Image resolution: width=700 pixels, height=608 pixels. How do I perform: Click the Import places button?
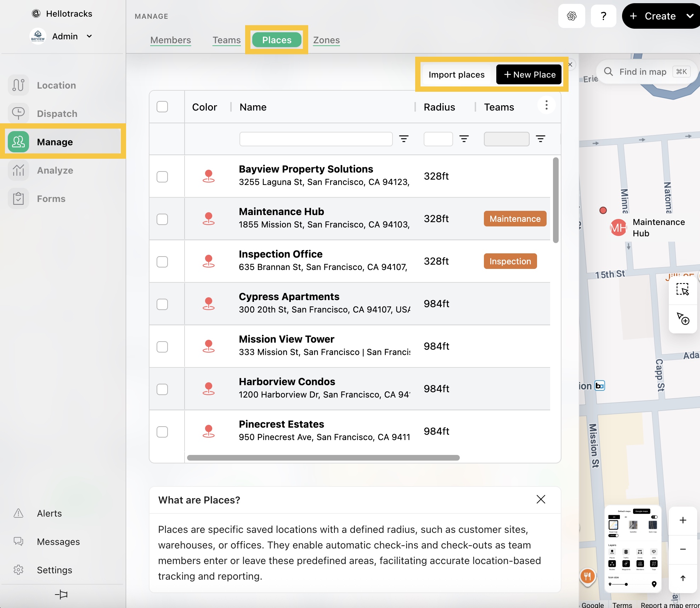[x=456, y=74]
